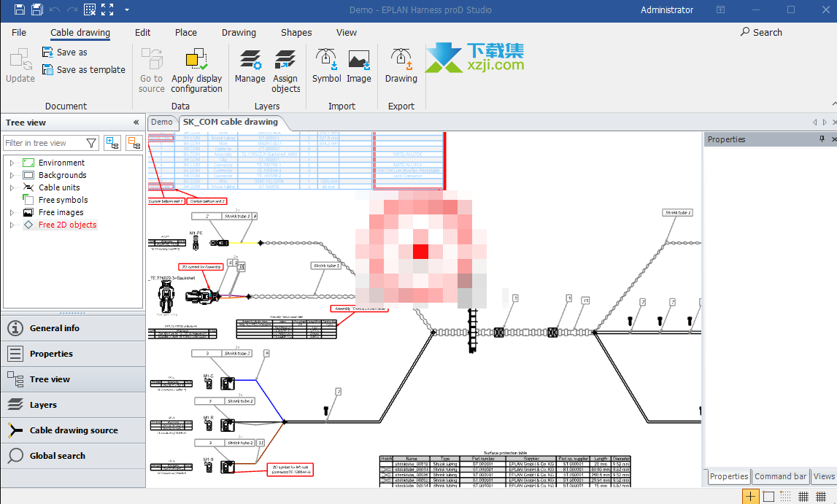Toggle line grid display in the status bar
Image resolution: width=837 pixels, height=504 pixels.
coord(803,497)
